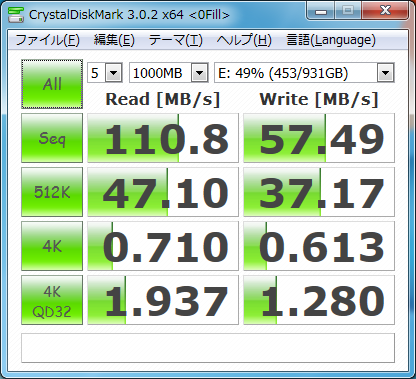
Task: Select the 4K write result 0.613
Action: click(x=319, y=246)
